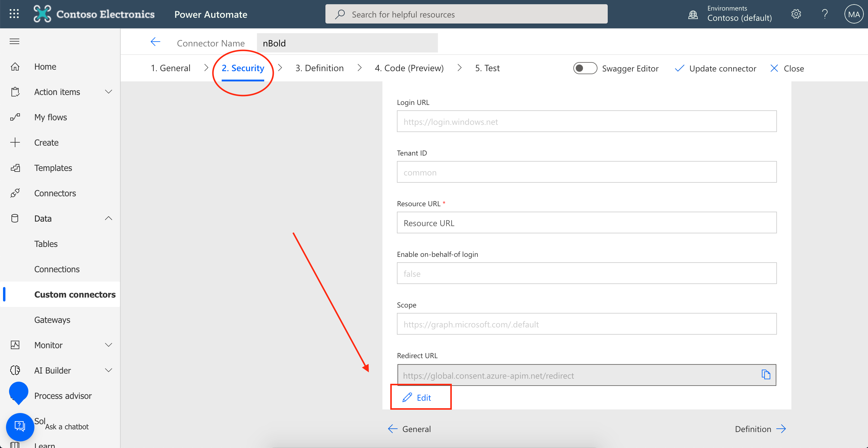The height and width of the screenshot is (448, 868).
Task: Click Update connector
Action: coord(716,68)
